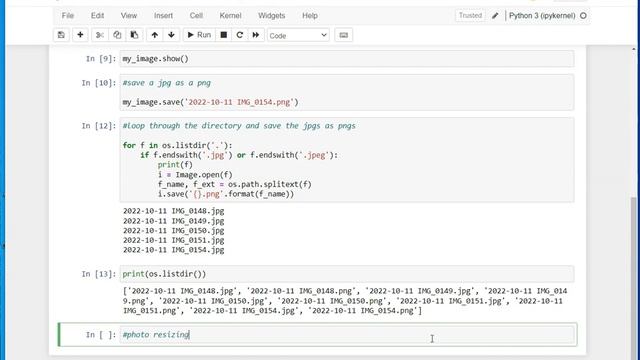Click the print(os.listdir()) cell
This screenshot has width=640, height=360.
(347, 274)
